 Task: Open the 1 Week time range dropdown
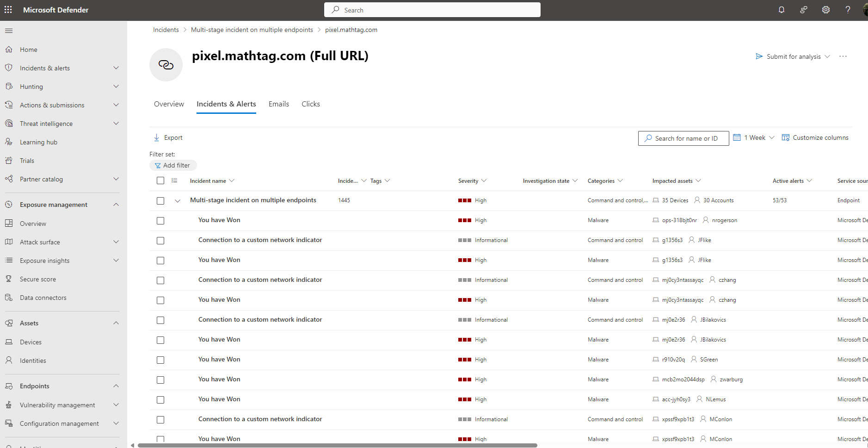(754, 137)
